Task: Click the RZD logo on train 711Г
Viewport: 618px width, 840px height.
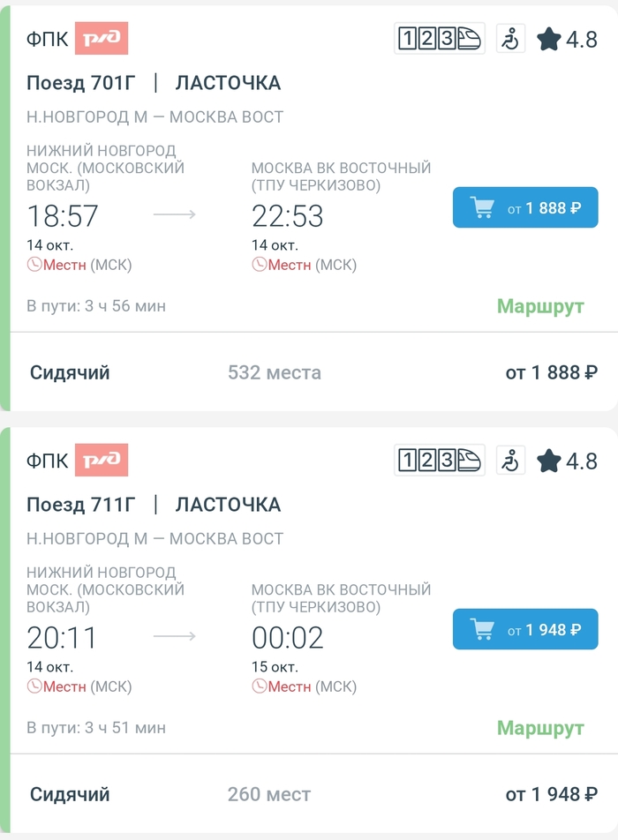Action: tap(102, 461)
